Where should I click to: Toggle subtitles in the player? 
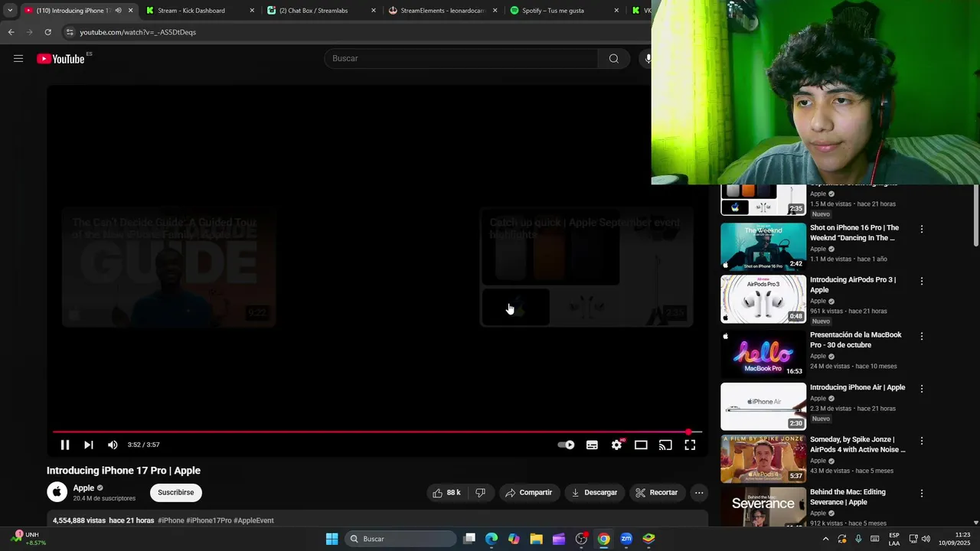[592, 445]
